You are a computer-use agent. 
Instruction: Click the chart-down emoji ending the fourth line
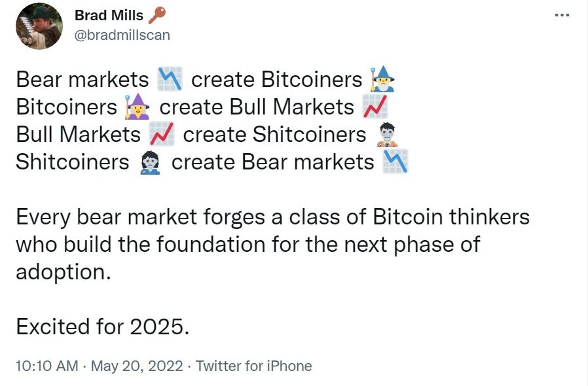395,162
